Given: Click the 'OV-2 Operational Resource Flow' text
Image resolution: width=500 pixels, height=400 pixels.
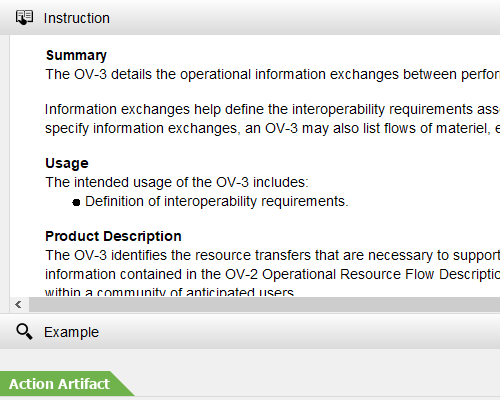Looking at the screenshot, I should 363,274.
